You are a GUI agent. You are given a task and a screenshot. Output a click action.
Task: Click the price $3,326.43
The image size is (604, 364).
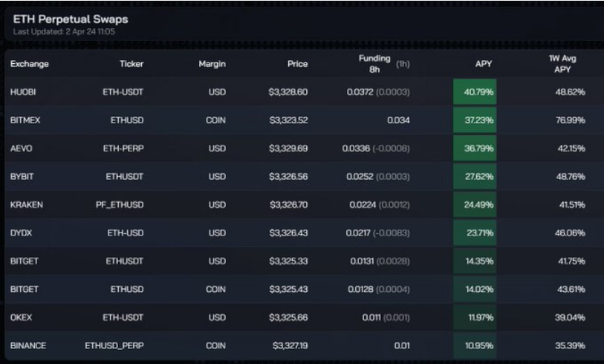click(288, 233)
